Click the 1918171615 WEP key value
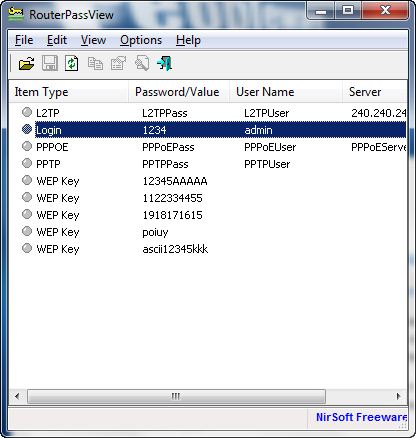 [172, 215]
